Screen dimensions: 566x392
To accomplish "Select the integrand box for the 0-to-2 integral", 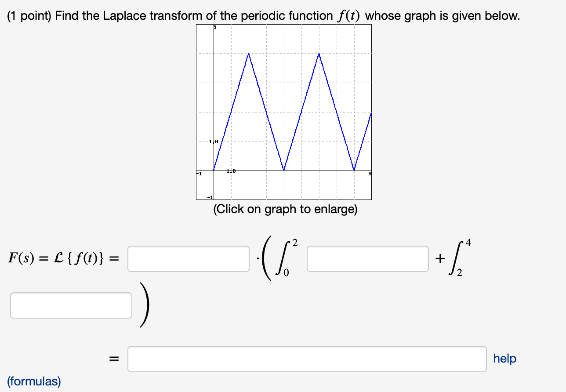I will tap(368, 259).
